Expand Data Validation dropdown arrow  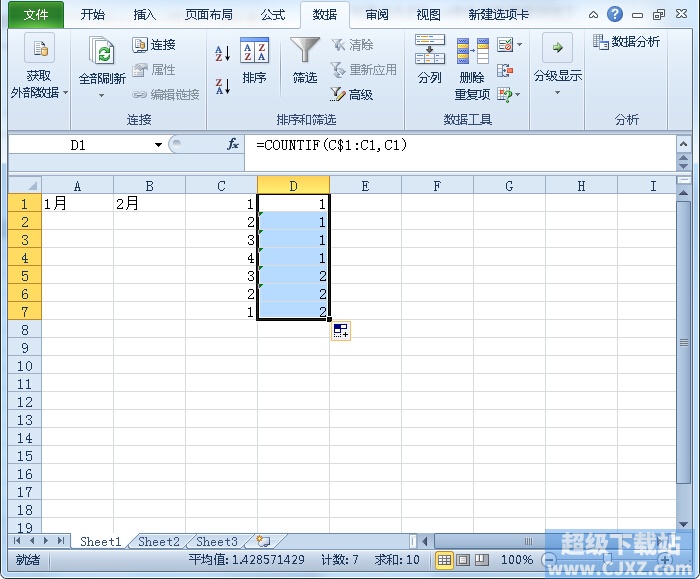coord(519,45)
